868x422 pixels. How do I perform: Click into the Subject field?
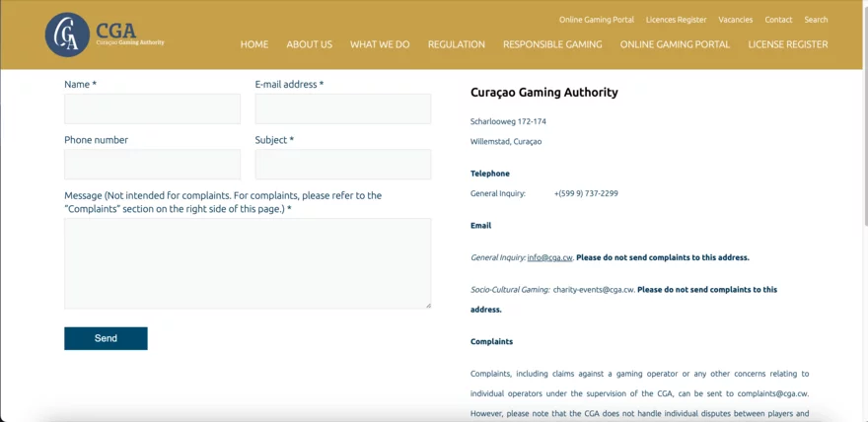pyautogui.click(x=342, y=165)
